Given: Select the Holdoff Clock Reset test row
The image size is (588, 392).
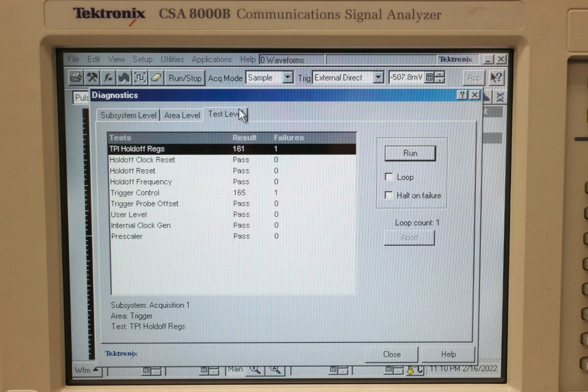Looking at the screenshot, I should click(x=232, y=160).
